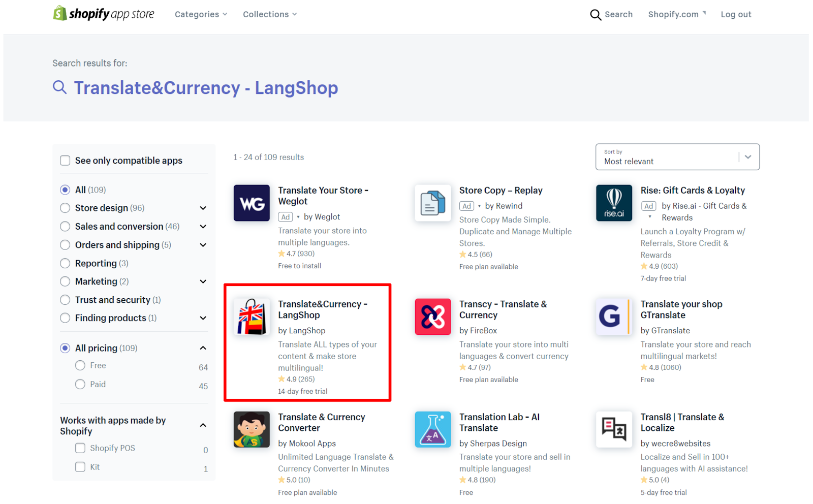
Task: Open the Weglot WG app icon
Action: point(252,203)
